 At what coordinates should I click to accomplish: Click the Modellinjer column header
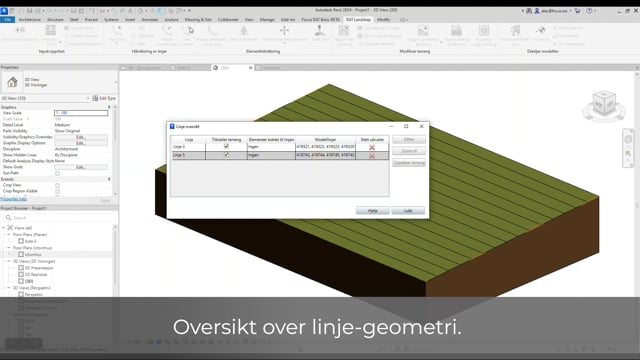(x=325, y=140)
